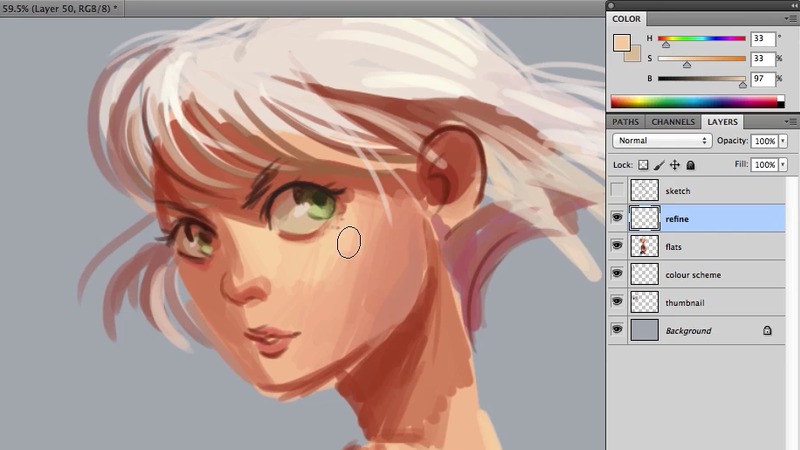This screenshot has width=800, height=450.
Task: Click the layers panel vertical scrollbar
Action: point(791,312)
